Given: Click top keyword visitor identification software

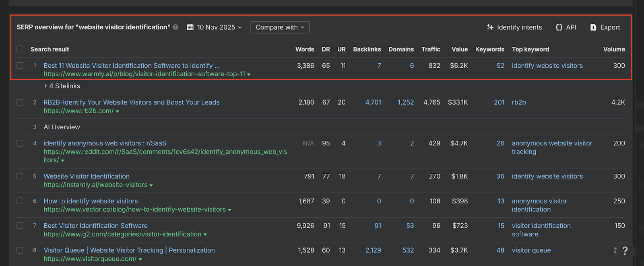Looking at the screenshot, I should pos(541,230).
